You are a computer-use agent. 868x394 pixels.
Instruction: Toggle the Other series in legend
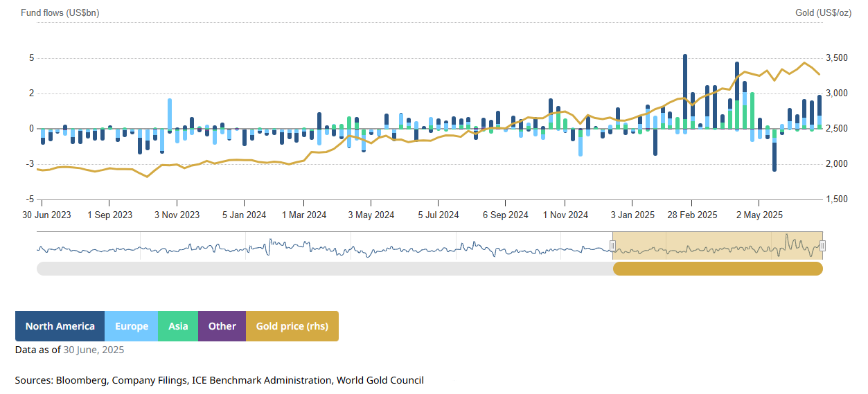click(x=222, y=326)
